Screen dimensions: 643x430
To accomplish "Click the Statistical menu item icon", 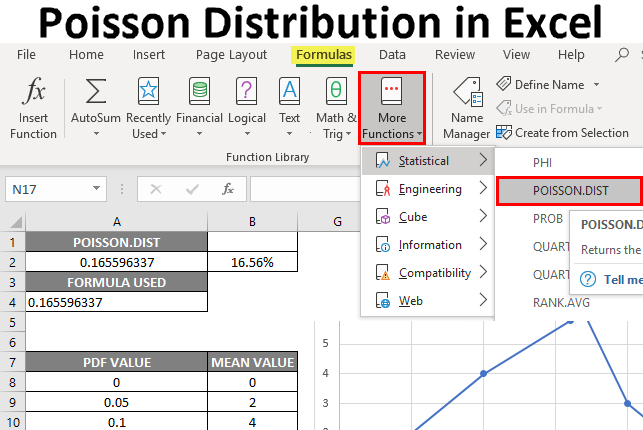I will pyautogui.click(x=383, y=161).
